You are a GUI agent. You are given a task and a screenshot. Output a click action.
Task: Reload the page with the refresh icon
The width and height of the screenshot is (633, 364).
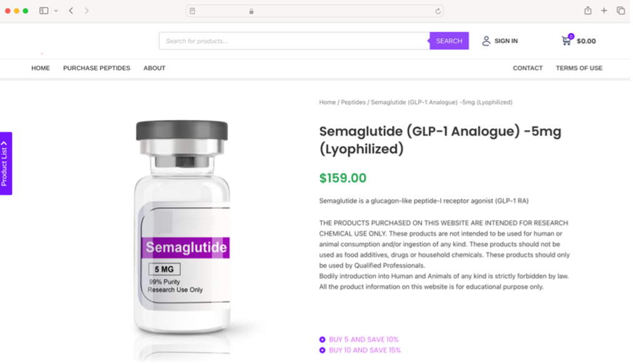click(x=438, y=11)
